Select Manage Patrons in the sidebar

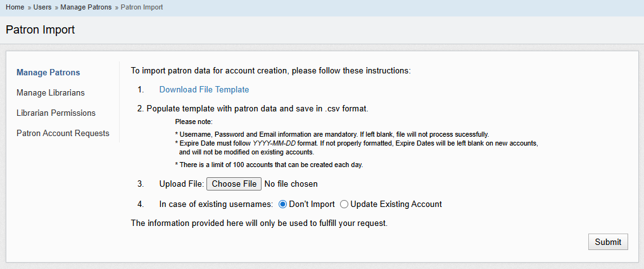[48, 72]
